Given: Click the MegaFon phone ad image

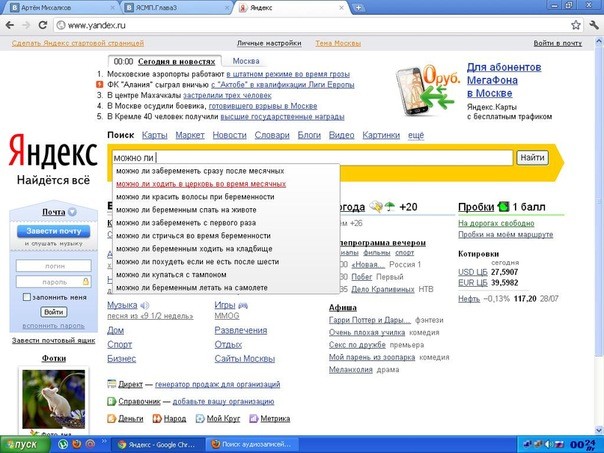Looking at the screenshot, I should 427,90.
